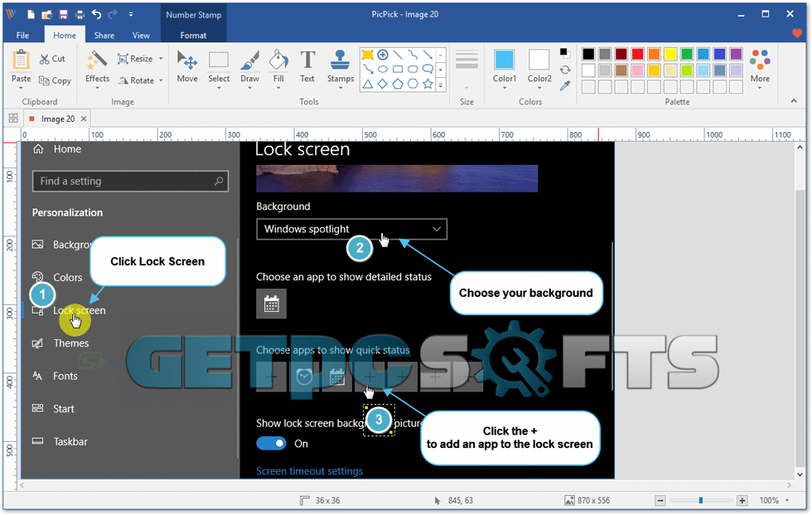This screenshot has height=515, width=812.
Task: Pick the pentagon shape
Action: click(x=398, y=84)
